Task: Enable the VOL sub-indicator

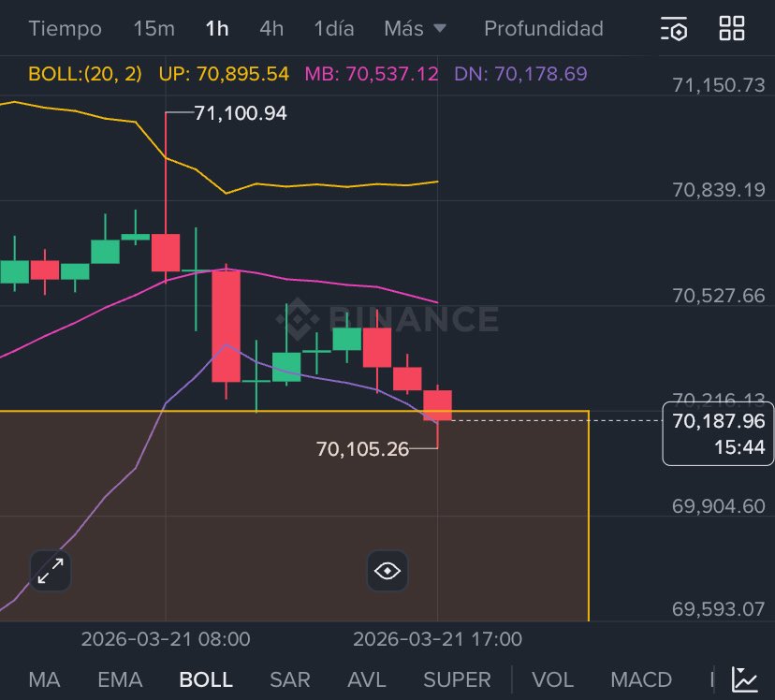Action: [552, 679]
